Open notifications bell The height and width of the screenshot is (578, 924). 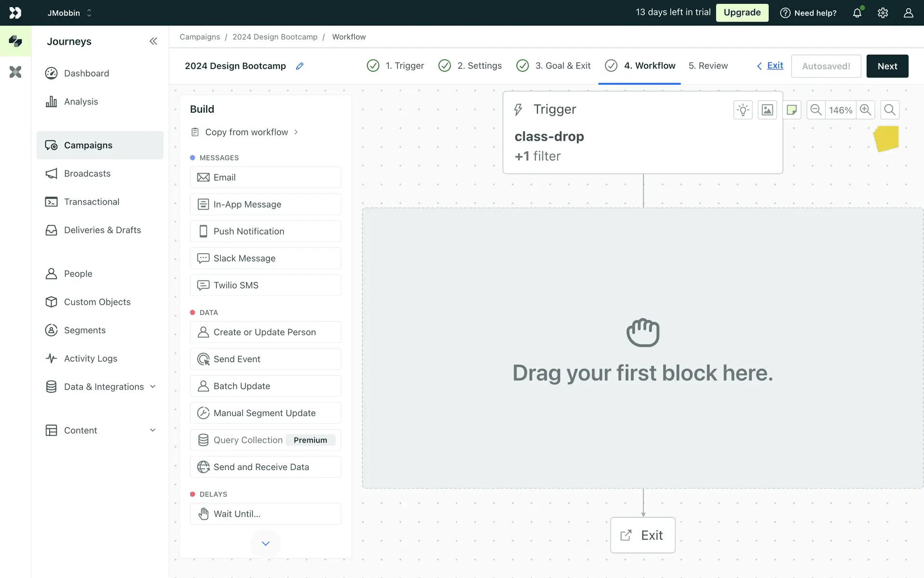click(x=857, y=13)
